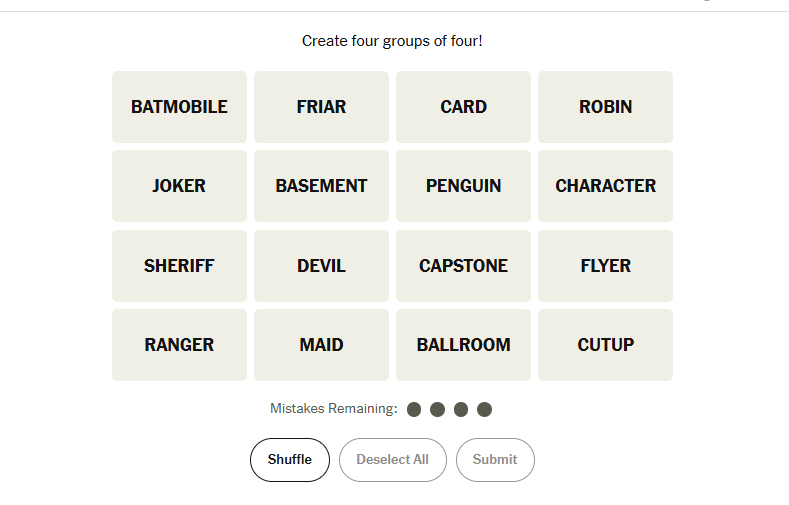Choose the ROBIN tile
Viewport: 789px width, 505px height.
[x=605, y=107]
